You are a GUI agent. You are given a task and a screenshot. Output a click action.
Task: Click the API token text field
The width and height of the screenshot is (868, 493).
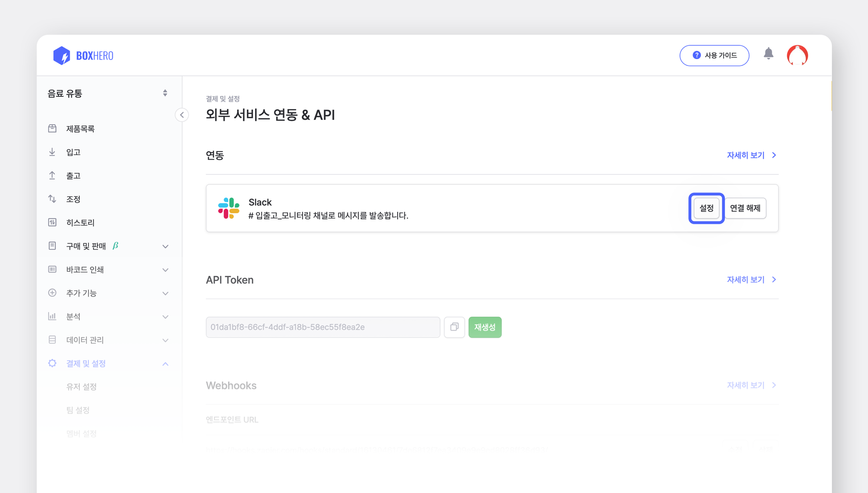[x=323, y=327]
